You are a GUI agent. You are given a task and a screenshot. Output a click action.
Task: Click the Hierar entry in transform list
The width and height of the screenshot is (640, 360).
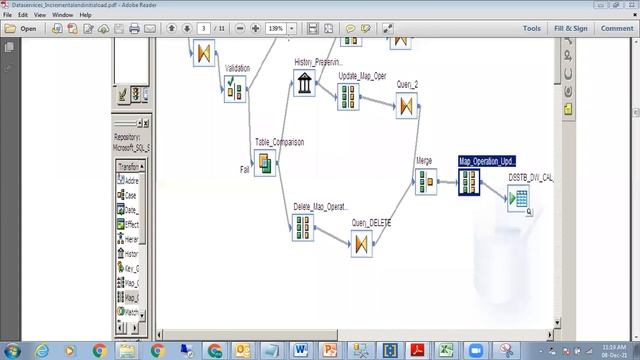point(128,239)
